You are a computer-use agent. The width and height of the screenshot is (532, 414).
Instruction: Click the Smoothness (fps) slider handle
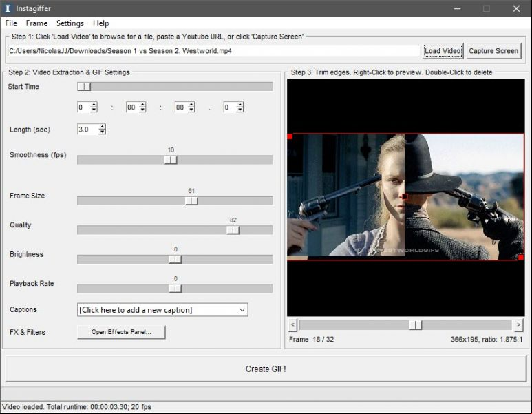click(171, 160)
